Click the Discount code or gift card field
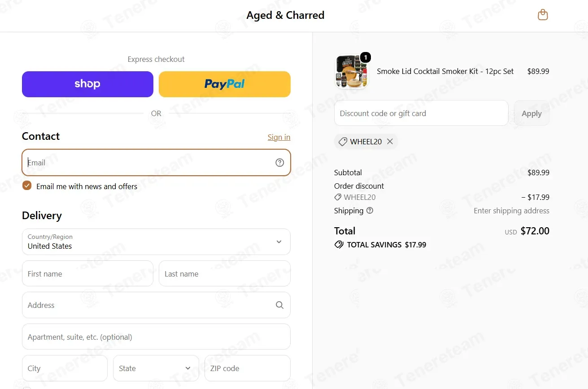The width and height of the screenshot is (588, 389). (x=421, y=113)
